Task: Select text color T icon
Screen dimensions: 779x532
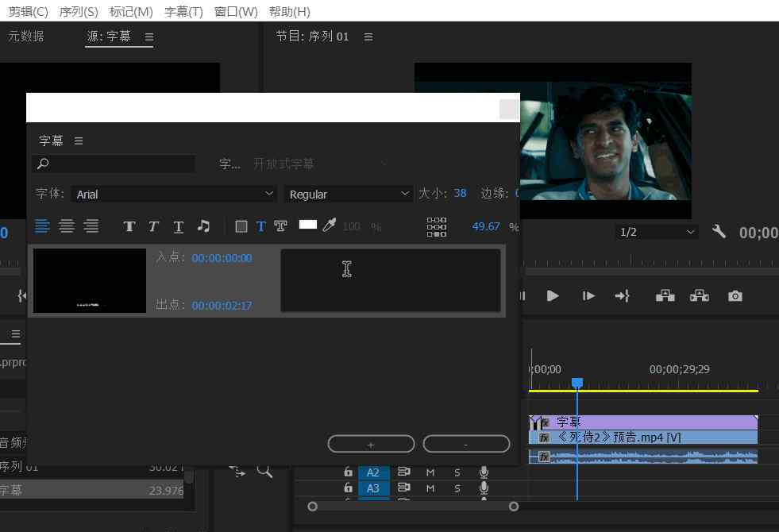Action: pos(260,227)
